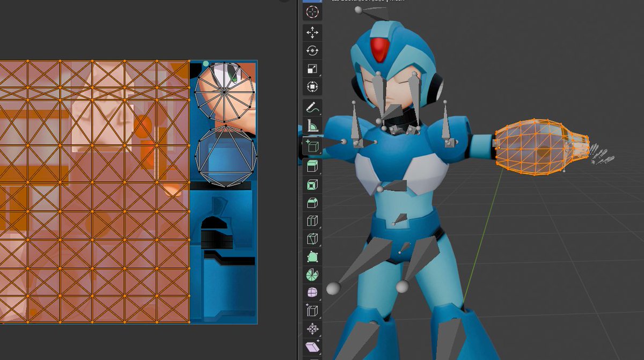
Task: Select the Shrink/Fatten tool
Action: click(312, 329)
